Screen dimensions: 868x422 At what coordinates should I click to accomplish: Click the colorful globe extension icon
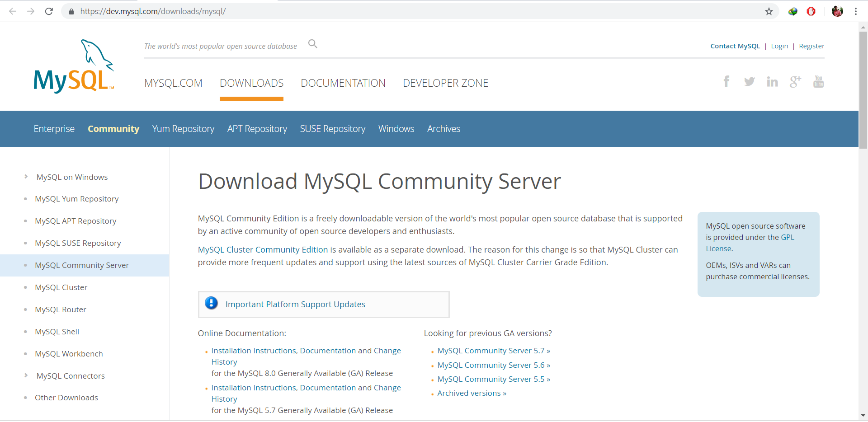pyautogui.click(x=793, y=11)
